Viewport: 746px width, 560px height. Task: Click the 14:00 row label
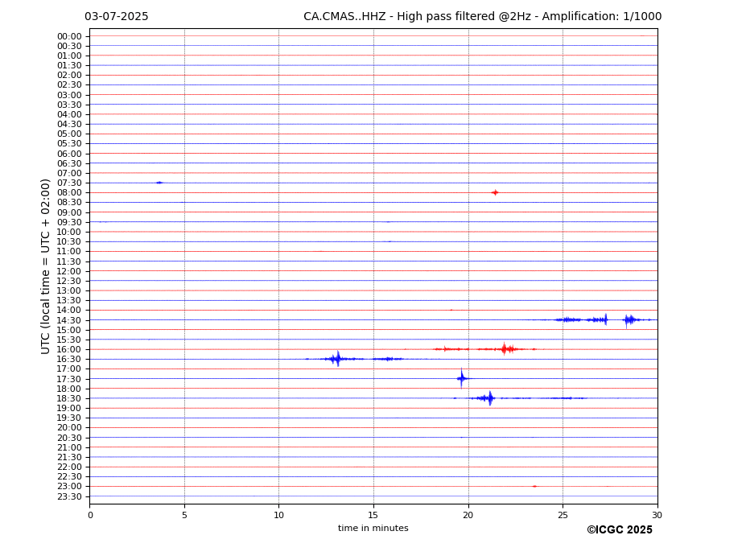69,311
